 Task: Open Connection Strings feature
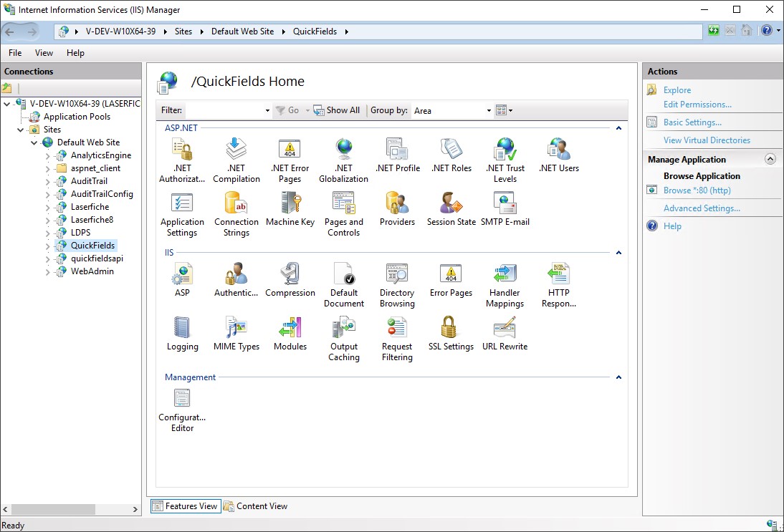pos(236,214)
